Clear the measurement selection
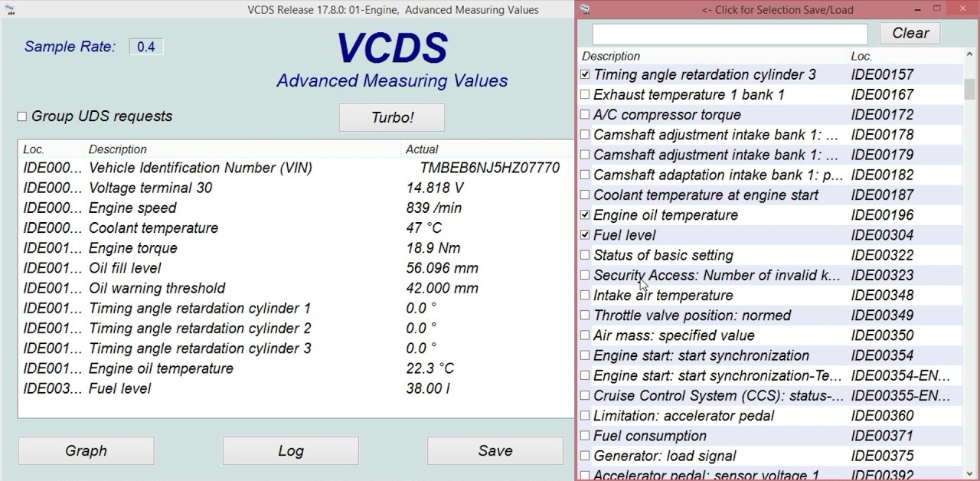The image size is (980, 481). click(910, 33)
